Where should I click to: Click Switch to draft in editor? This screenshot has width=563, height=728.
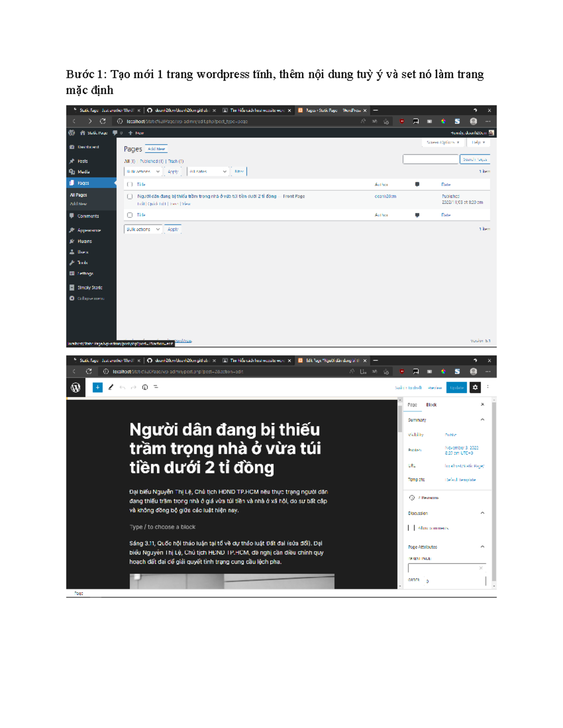pyautogui.click(x=408, y=388)
